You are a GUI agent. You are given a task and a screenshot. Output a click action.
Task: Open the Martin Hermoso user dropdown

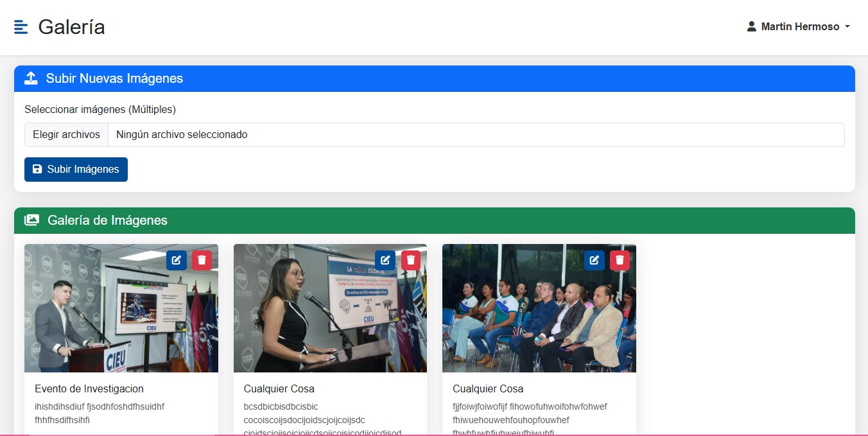[x=799, y=27]
